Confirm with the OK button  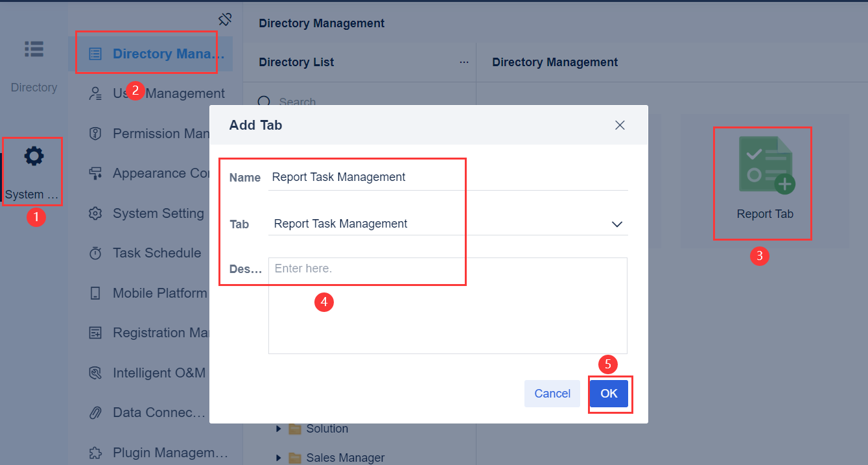(x=609, y=394)
